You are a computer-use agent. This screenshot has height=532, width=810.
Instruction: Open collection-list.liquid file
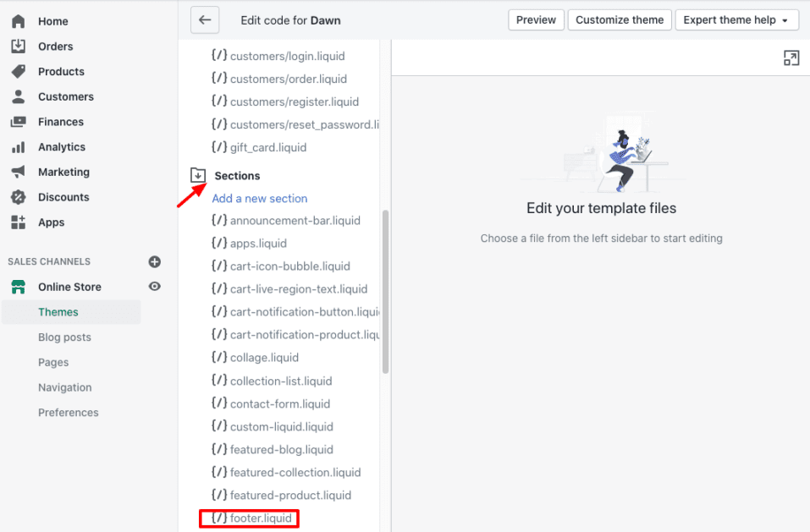[x=281, y=381]
